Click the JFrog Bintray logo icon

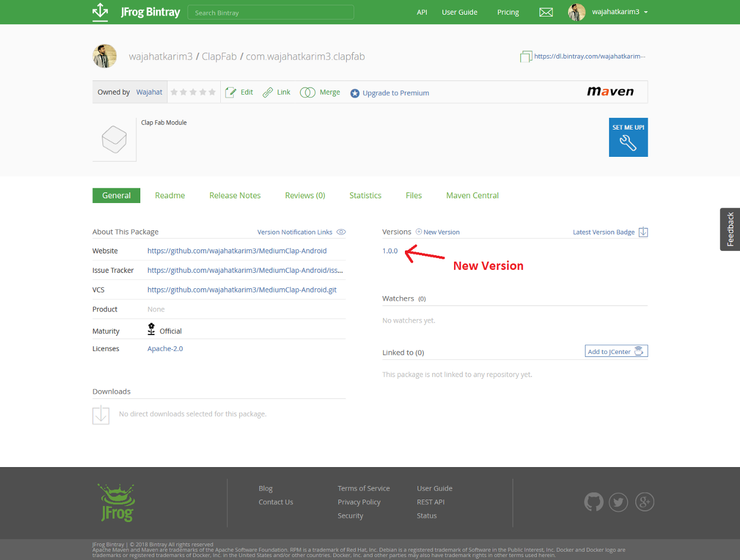100,12
